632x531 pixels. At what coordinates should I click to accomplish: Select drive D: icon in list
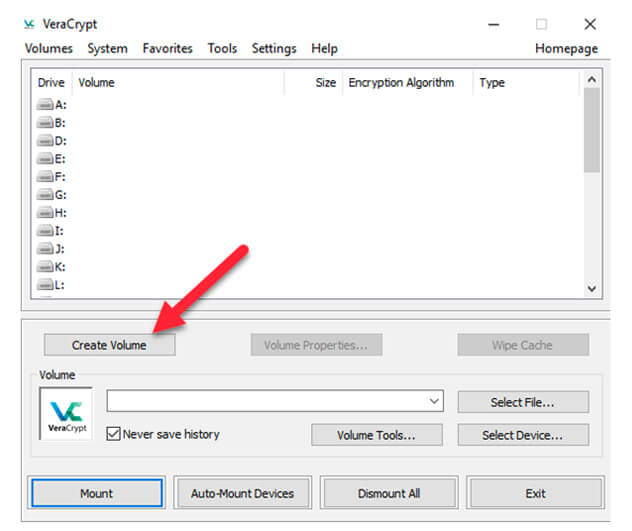45,141
